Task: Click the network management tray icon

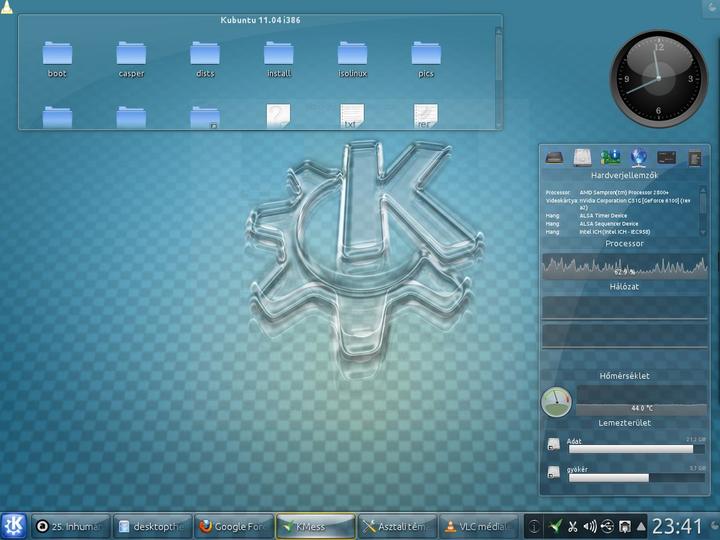Action: click(624, 526)
